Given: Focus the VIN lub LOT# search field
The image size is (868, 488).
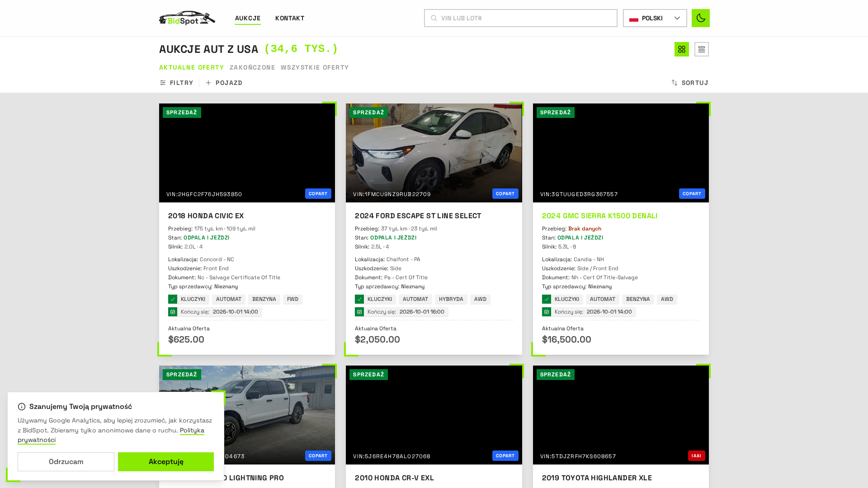Looking at the screenshot, I should [520, 18].
